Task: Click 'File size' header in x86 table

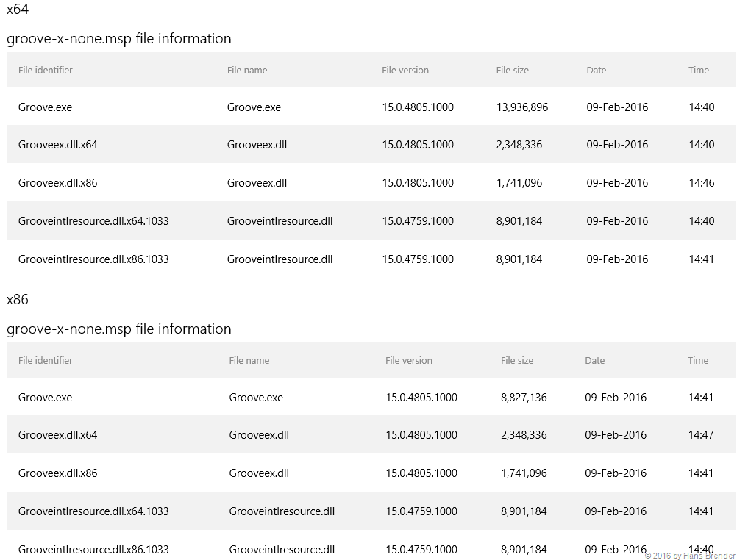Action: pos(516,361)
